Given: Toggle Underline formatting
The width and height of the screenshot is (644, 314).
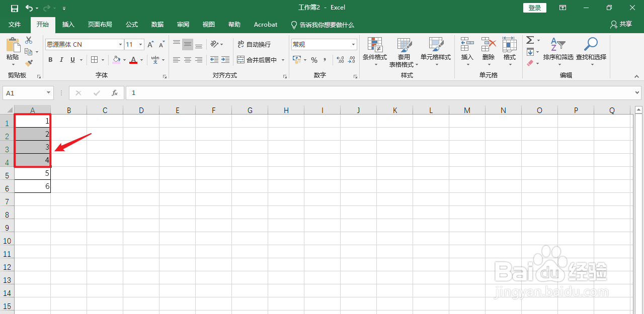Looking at the screenshot, I should (73, 60).
